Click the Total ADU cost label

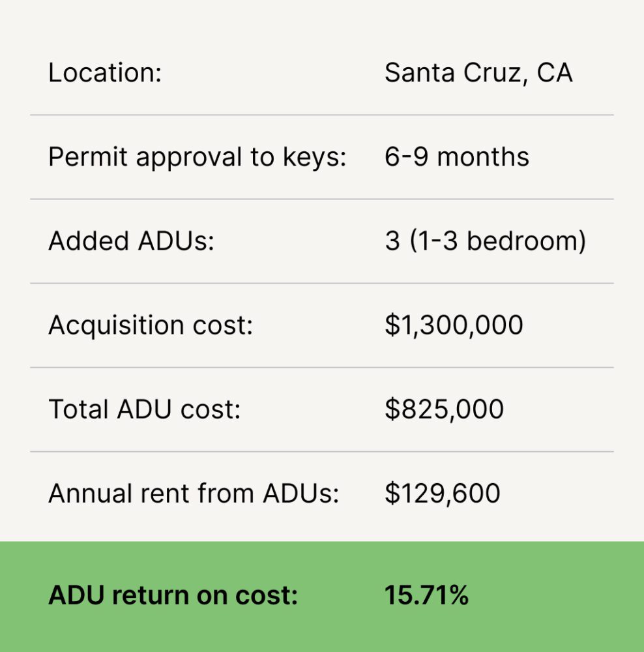coord(144,409)
